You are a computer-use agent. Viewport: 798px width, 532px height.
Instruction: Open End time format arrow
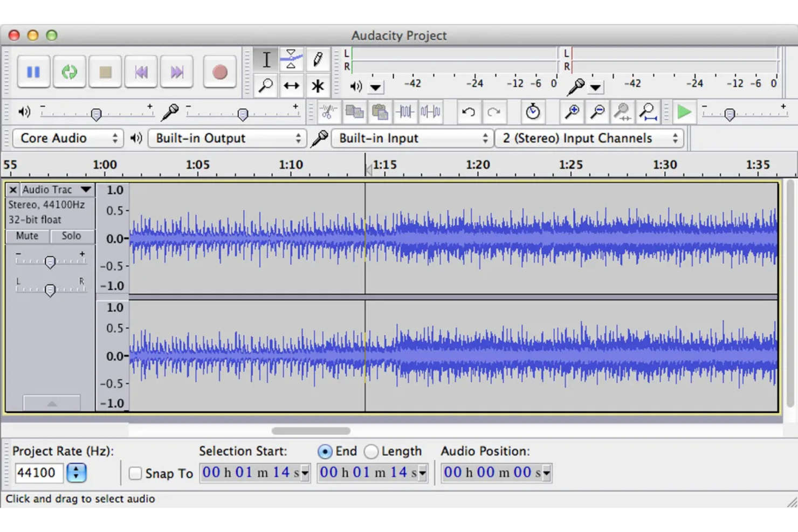[422, 473]
